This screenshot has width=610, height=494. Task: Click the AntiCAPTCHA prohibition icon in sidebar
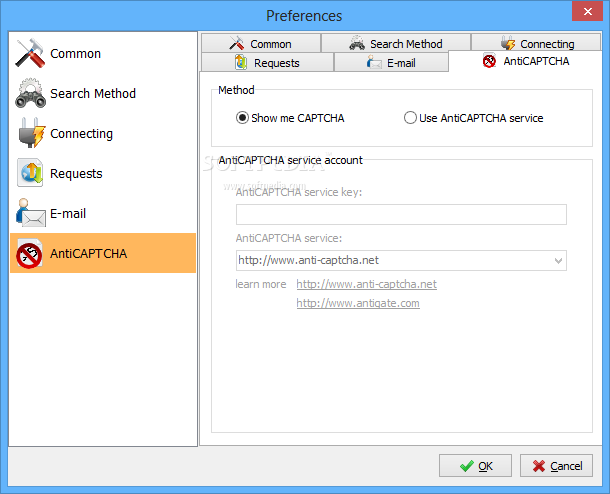point(29,254)
